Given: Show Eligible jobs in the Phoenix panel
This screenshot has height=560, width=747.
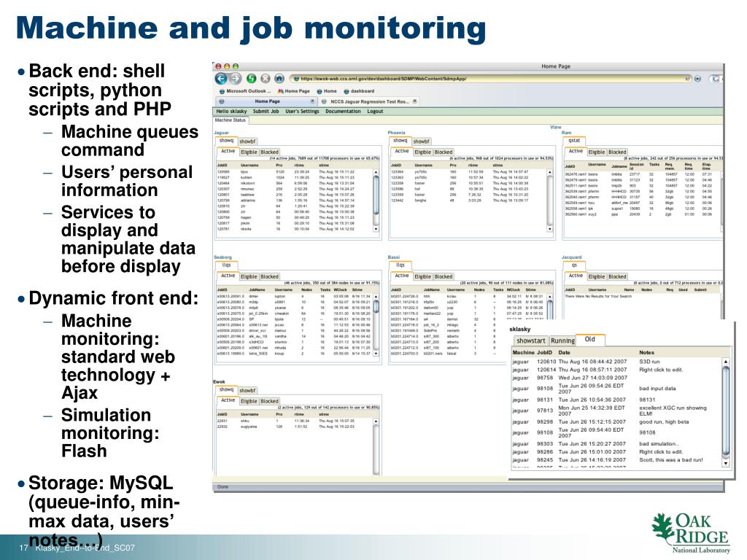Looking at the screenshot, I should coord(422,152).
